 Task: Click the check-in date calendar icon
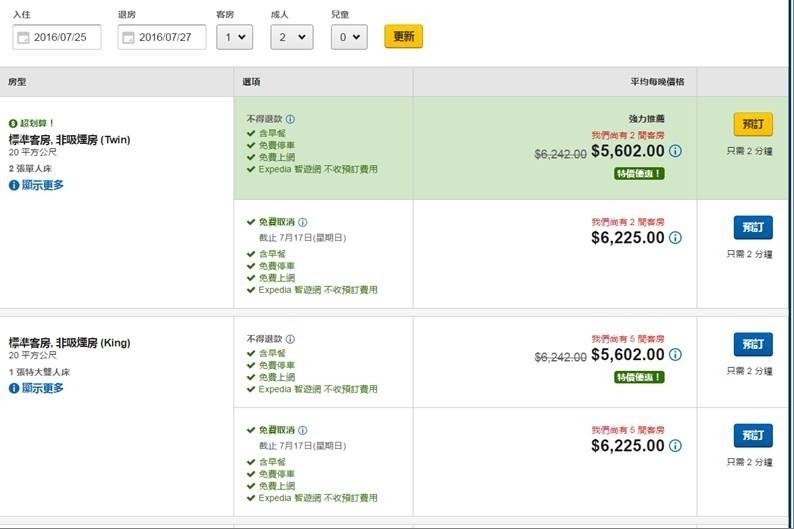[x=23, y=37]
